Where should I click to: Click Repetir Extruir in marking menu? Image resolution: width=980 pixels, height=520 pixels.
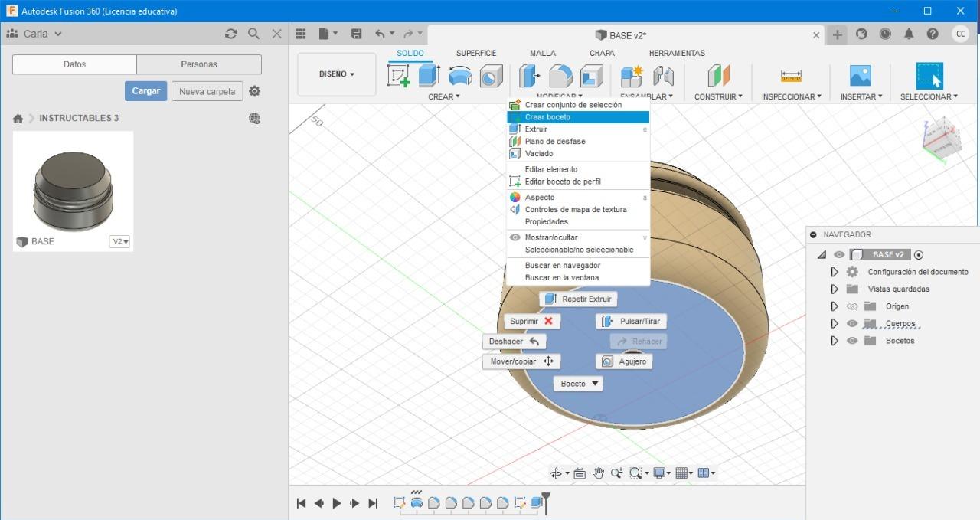point(578,299)
